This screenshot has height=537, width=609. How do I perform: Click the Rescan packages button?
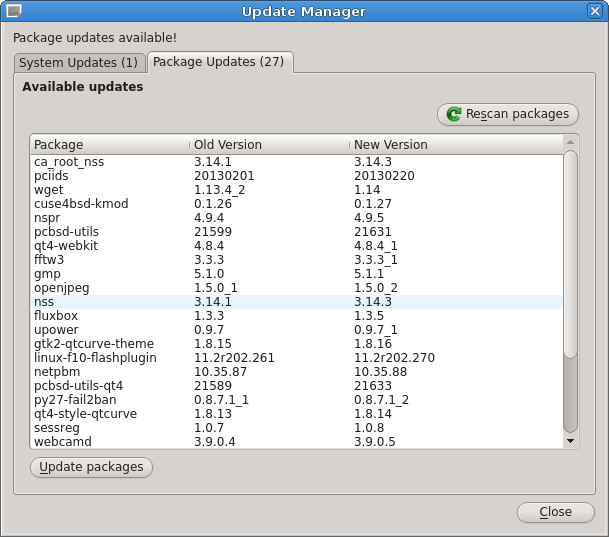pos(508,114)
